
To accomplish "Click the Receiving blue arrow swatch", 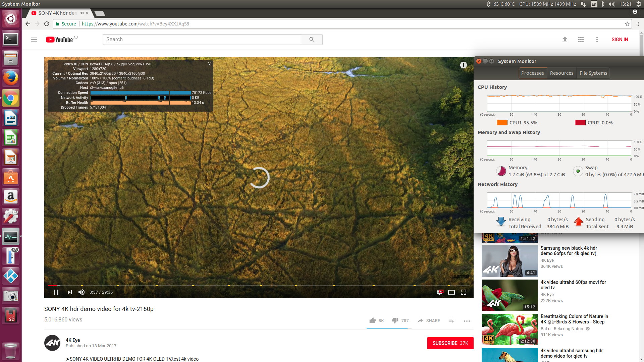I will tap(501, 221).
